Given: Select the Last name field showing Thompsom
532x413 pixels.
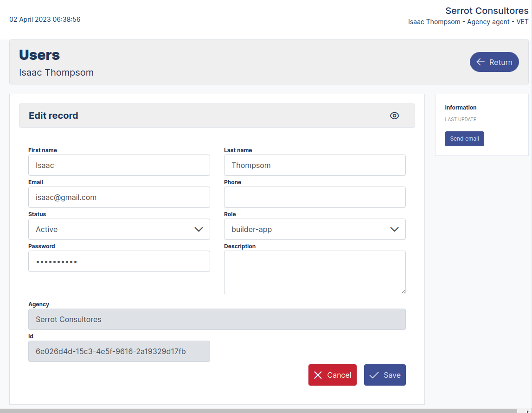Looking at the screenshot, I should point(315,165).
